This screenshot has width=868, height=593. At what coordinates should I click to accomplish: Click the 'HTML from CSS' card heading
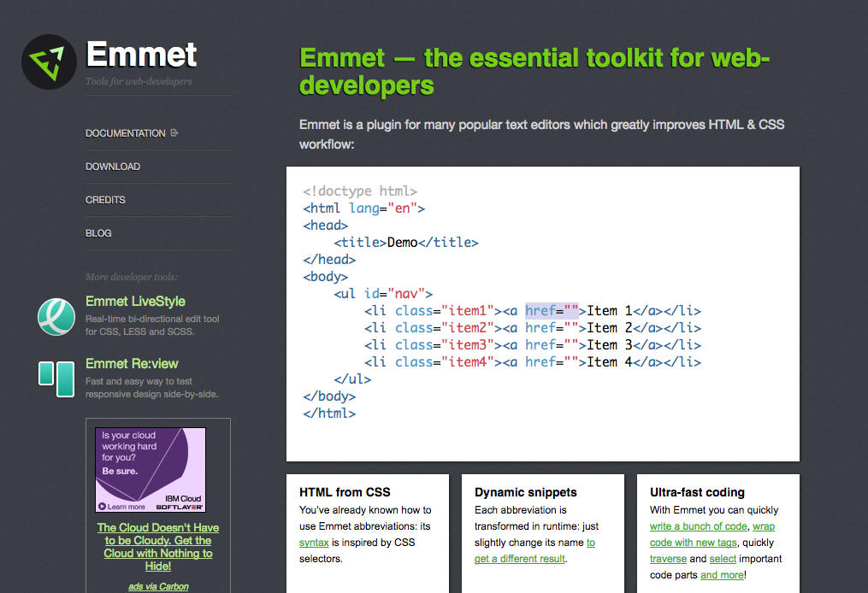(x=345, y=492)
